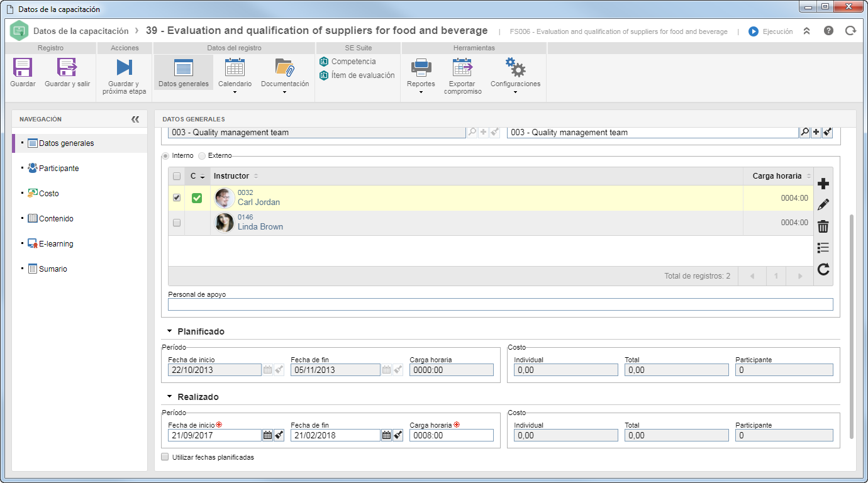Open Participante in navigation panel
Image resolution: width=868 pixels, height=483 pixels.
click(58, 169)
